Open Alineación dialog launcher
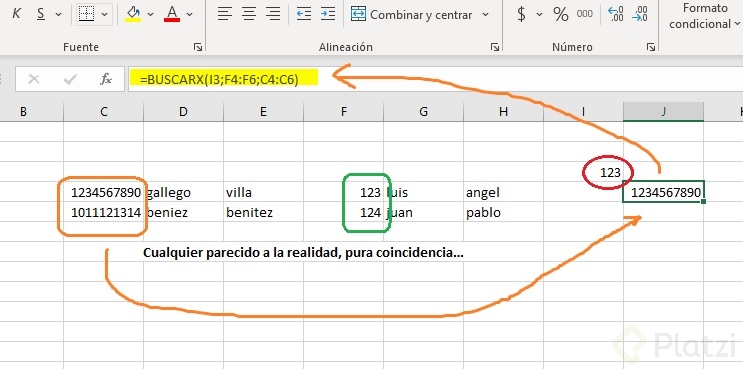Image resolution: width=743 pixels, height=369 pixels. [495, 47]
